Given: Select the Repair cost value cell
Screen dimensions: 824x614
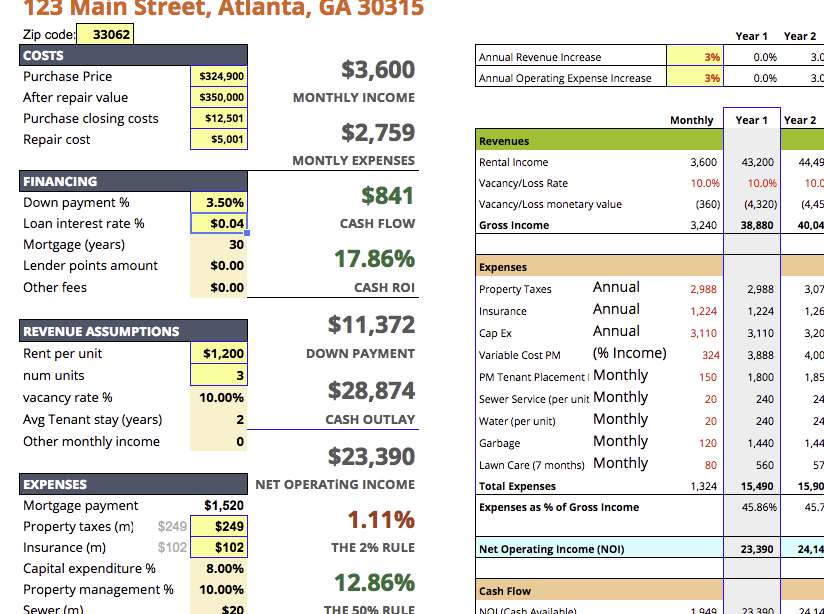Looking at the screenshot, I should pos(218,139).
